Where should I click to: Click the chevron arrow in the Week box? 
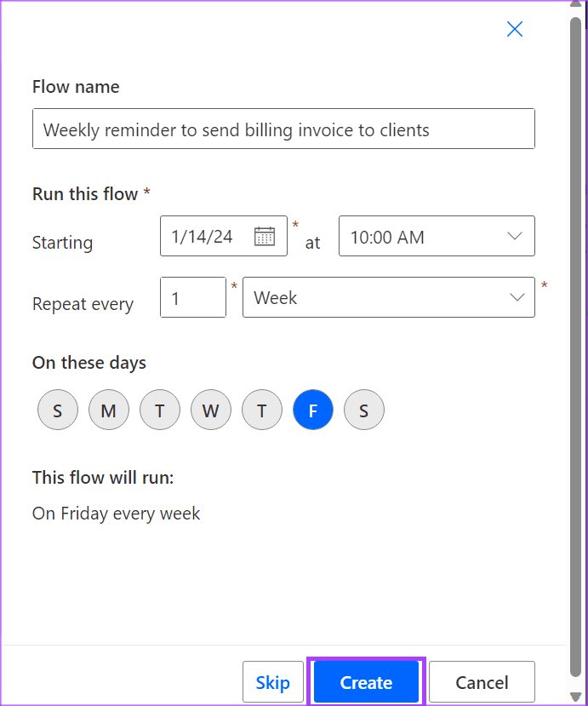(517, 298)
